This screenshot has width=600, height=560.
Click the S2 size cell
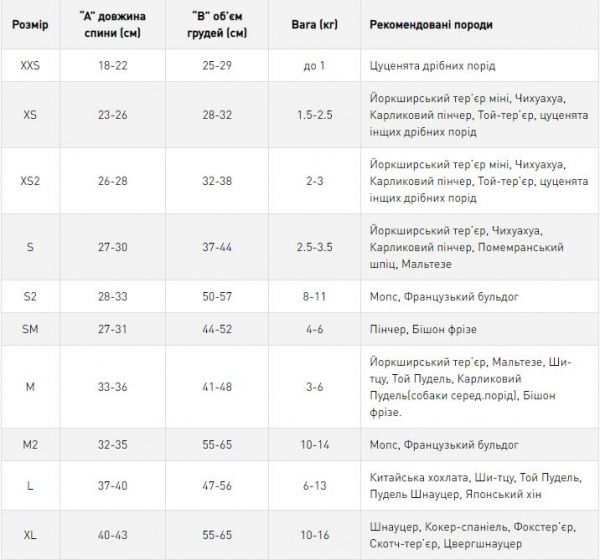click(x=28, y=297)
